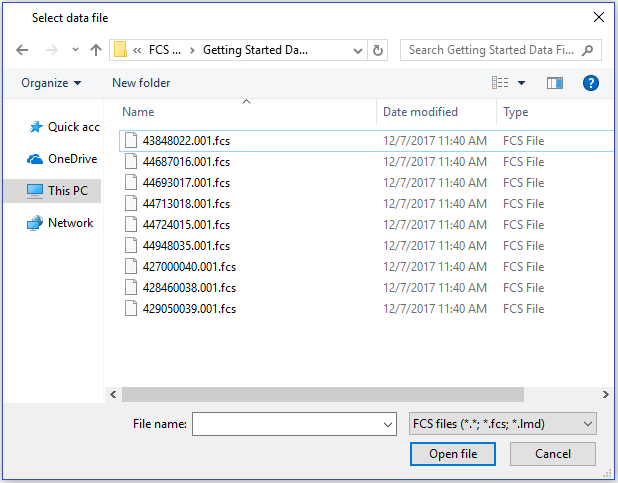This screenshot has height=483, width=618.
Task: Click file icon of 44693017.001.fcs
Action: [x=131, y=182]
